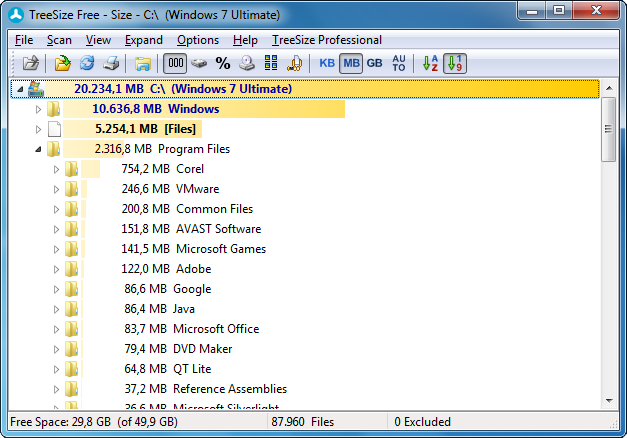Expand the Windows folder

[x=38, y=109]
